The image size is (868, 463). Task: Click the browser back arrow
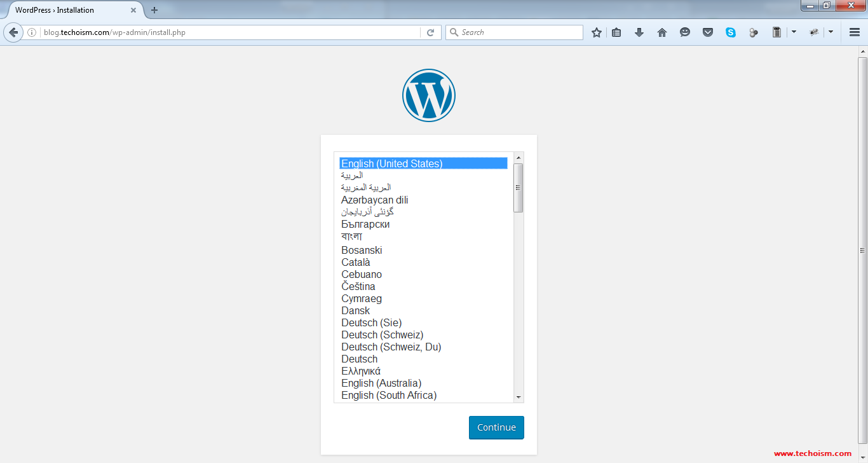13,32
